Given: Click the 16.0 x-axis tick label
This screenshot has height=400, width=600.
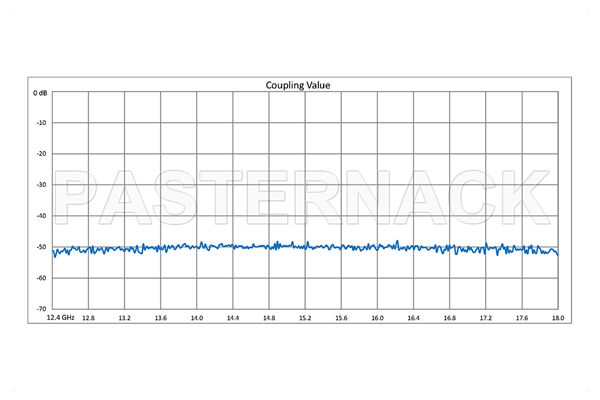Looking at the screenshot, I should tap(377, 318).
